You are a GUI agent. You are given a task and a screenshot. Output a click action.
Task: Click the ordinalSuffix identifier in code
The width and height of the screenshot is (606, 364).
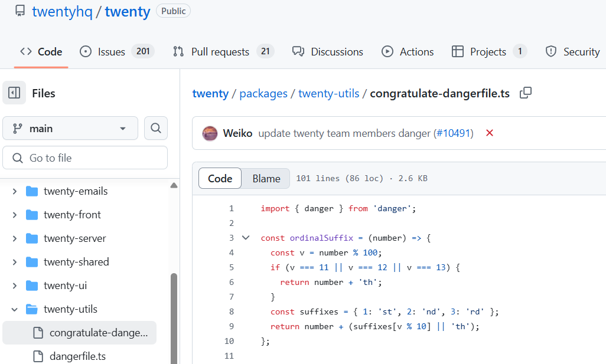(321, 238)
